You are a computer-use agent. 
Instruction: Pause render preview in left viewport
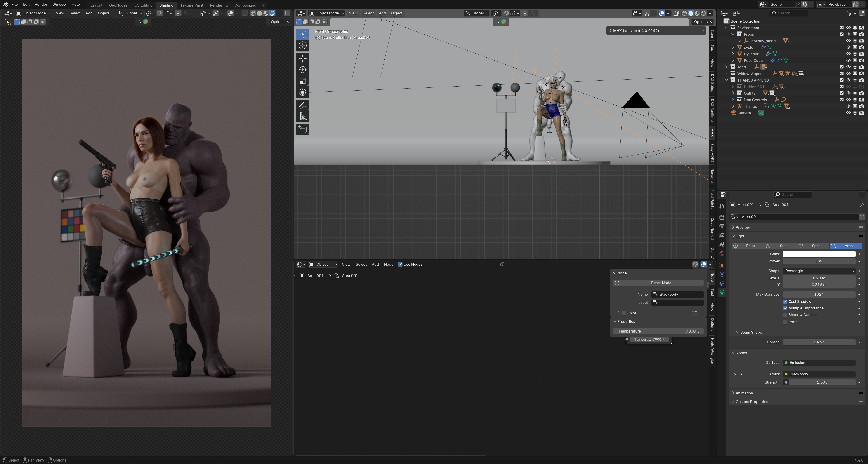pyautogui.click(x=287, y=13)
